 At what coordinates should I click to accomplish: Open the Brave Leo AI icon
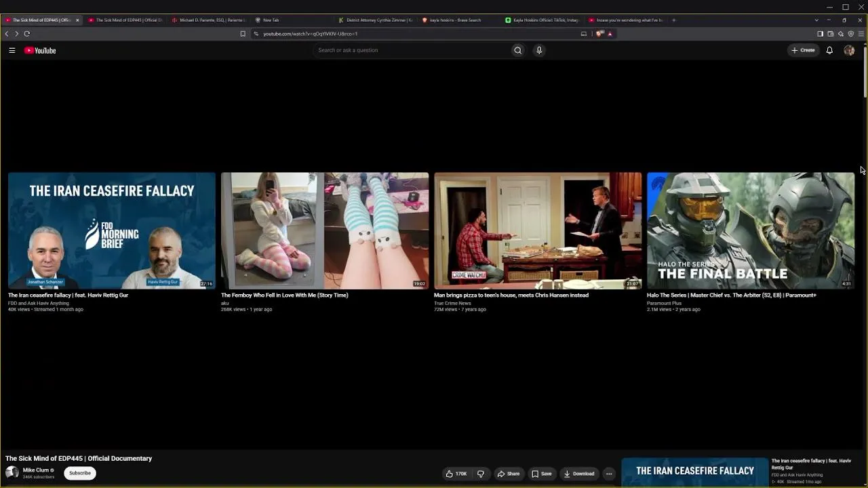pyautogui.click(x=840, y=34)
